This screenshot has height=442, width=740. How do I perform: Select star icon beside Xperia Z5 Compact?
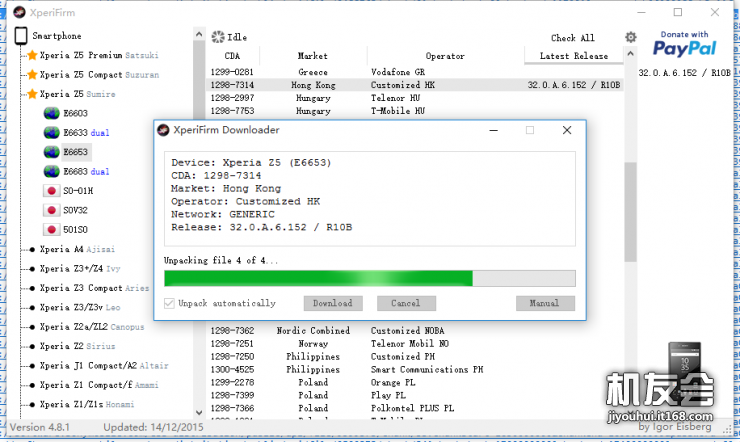(32, 75)
